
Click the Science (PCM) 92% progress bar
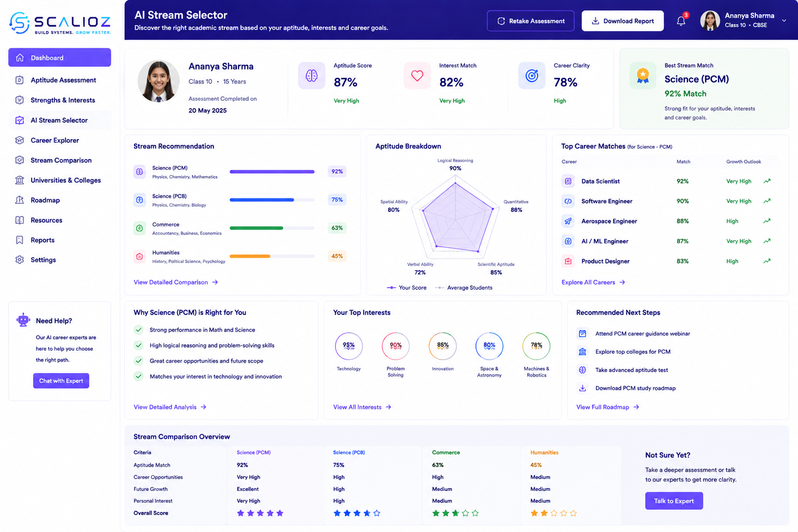272,171
